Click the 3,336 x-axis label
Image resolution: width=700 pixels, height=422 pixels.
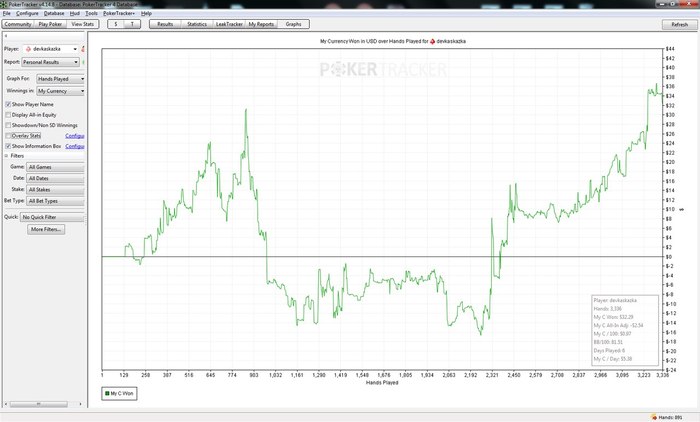tap(662, 375)
